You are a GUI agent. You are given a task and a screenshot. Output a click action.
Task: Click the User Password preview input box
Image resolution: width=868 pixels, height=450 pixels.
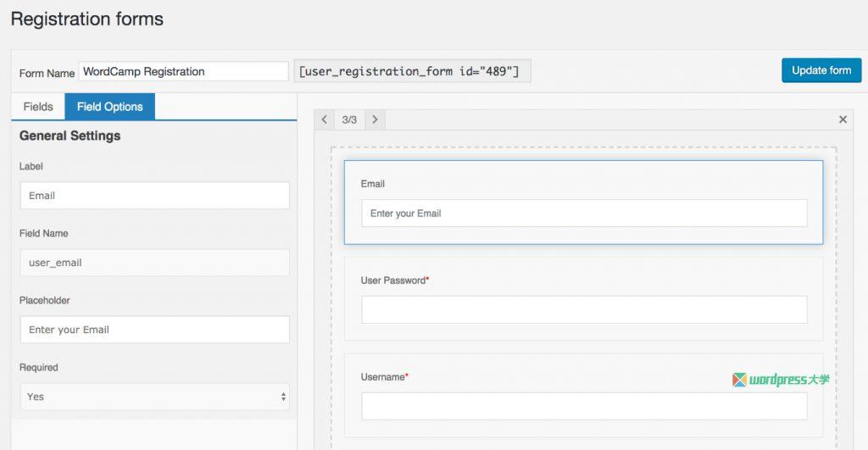(x=584, y=309)
